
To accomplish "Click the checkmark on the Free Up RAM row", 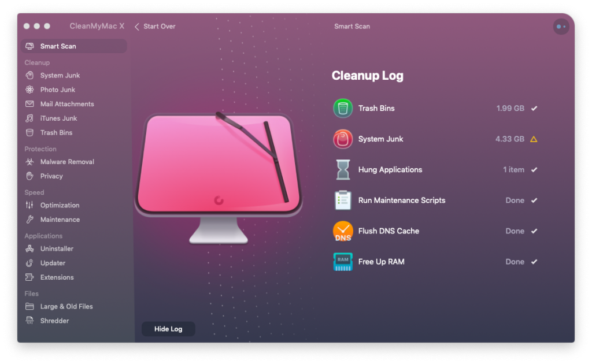I will click(x=534, y=261).
